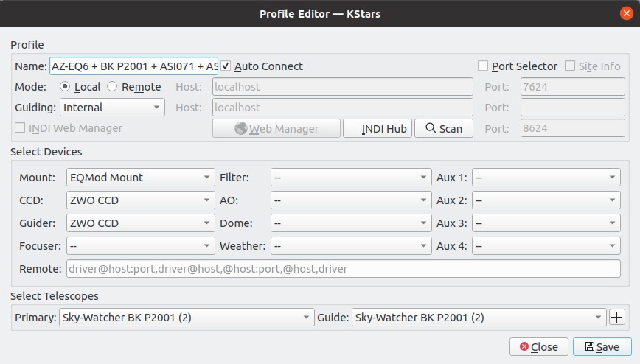Viewport: 640px width, 364px height.
Task: Close the Profile Editor window with X
Action: [x=626, y=13]
